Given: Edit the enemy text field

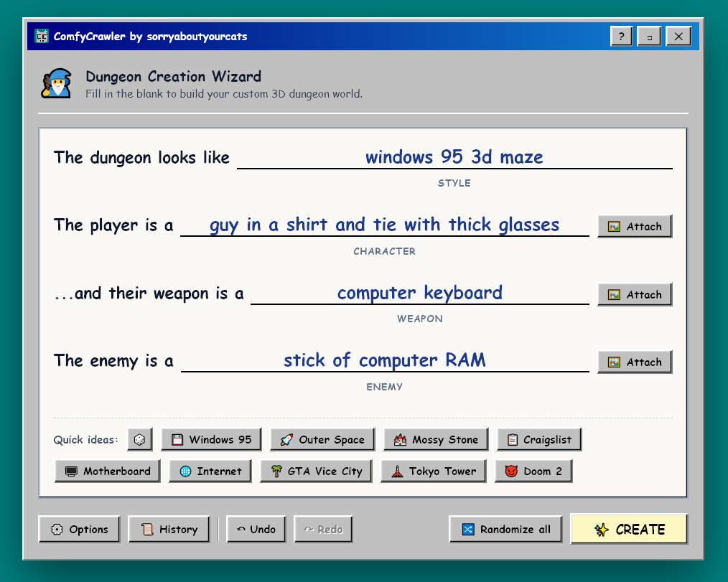Looking at the screenshot, I should pyautogui.click(x=385, y=361).
